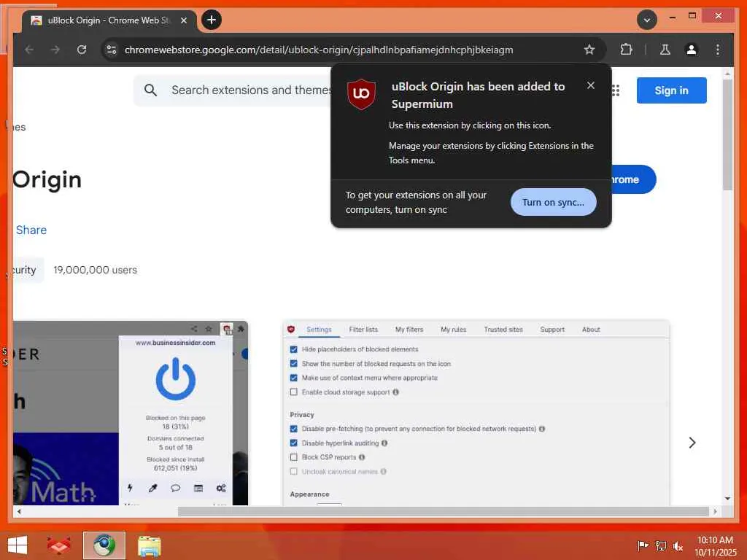Toggle Make use of context menu checkbox
Image resolution: width=747 pixels, height=560 pixels.
click(293, 378)
